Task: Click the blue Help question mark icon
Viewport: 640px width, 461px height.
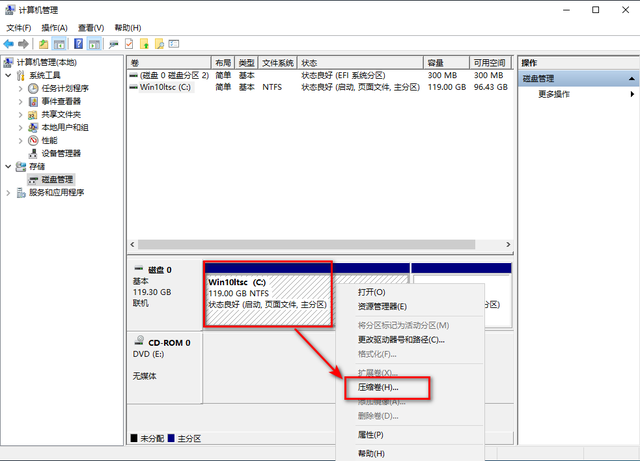Action: point(78,44)
